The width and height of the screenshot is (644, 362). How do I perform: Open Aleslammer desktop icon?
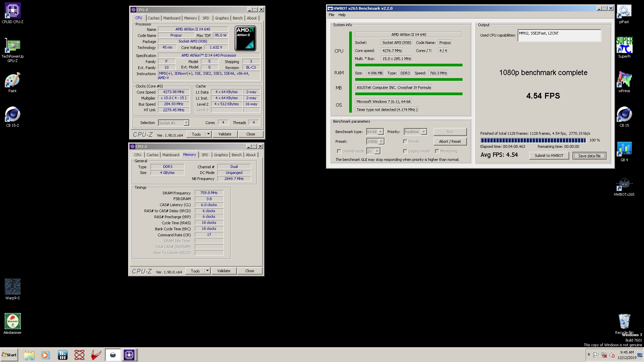[x=12, y=324]
